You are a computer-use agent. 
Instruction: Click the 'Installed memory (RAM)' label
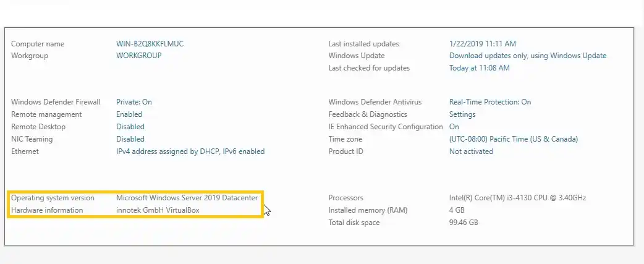[368, 210]
